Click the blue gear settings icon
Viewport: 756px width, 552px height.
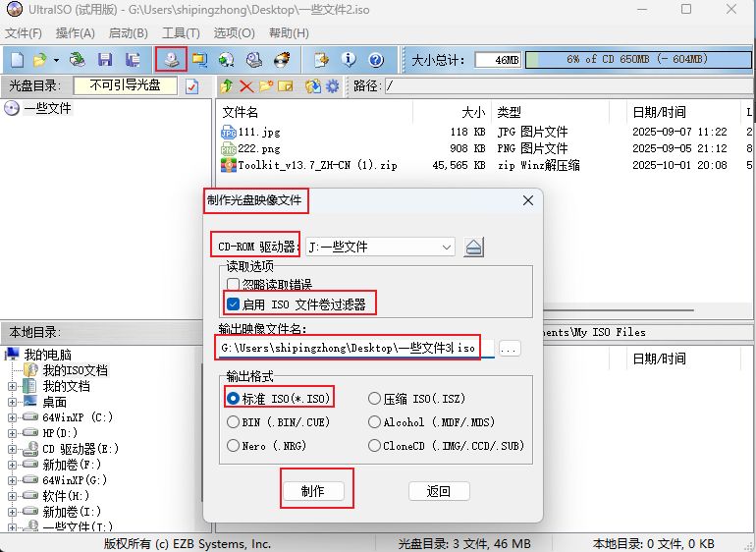332,86
